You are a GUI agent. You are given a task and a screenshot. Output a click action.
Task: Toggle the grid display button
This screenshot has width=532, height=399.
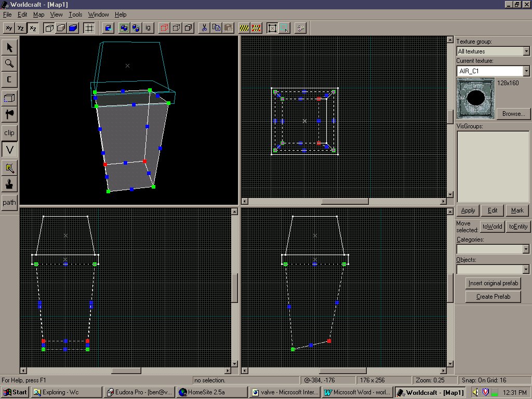coord(89,28)
